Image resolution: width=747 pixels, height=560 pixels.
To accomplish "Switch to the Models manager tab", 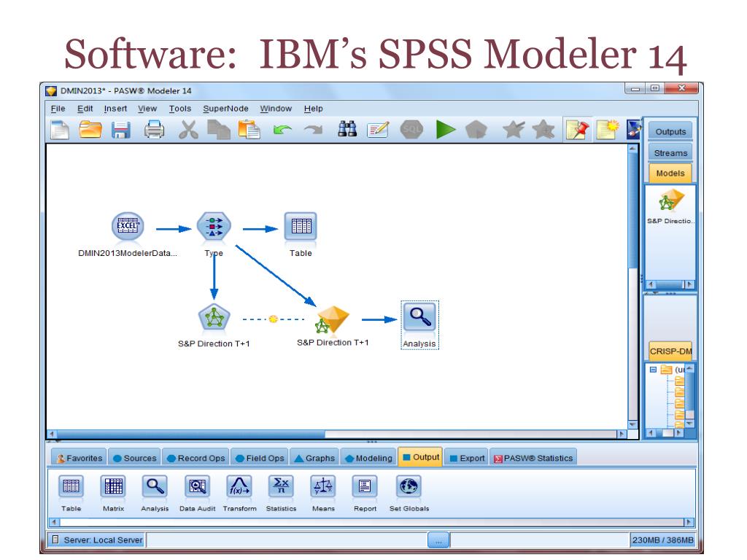I will [670, 174].
